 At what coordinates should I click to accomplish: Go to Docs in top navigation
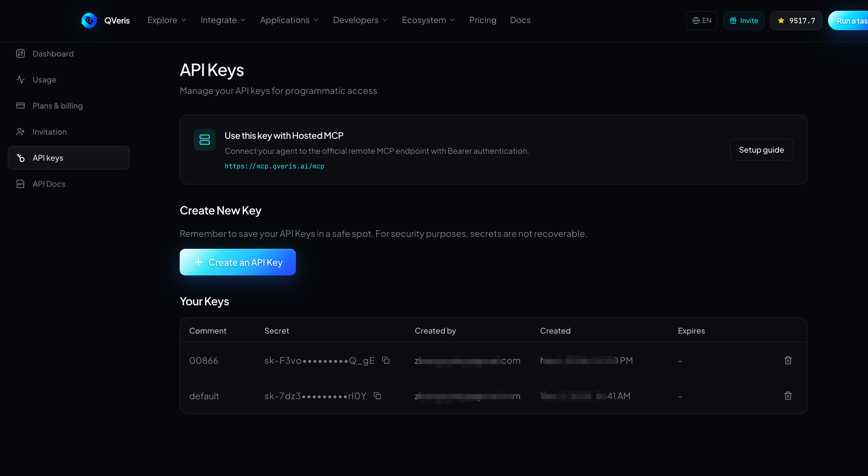coord(520,20)
